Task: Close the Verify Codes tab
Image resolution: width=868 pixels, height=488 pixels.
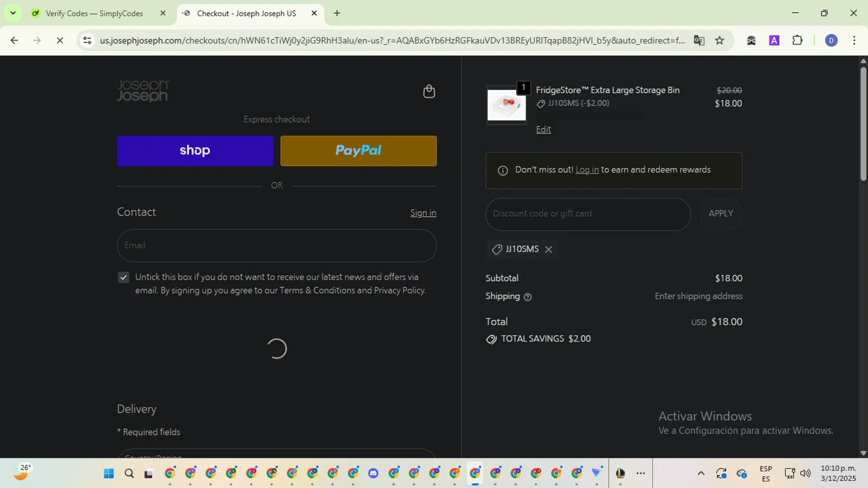Action: pos(163,13)
